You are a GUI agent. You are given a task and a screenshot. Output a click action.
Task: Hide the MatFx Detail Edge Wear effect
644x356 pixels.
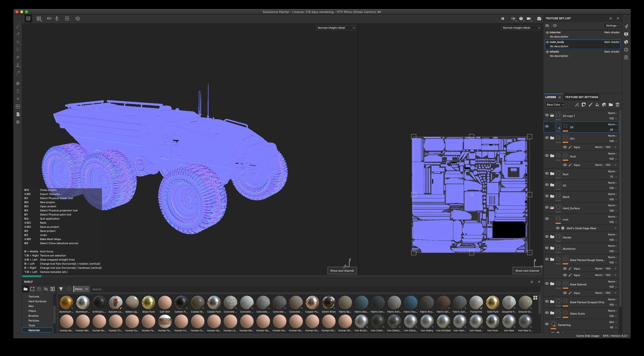point(557,228)
